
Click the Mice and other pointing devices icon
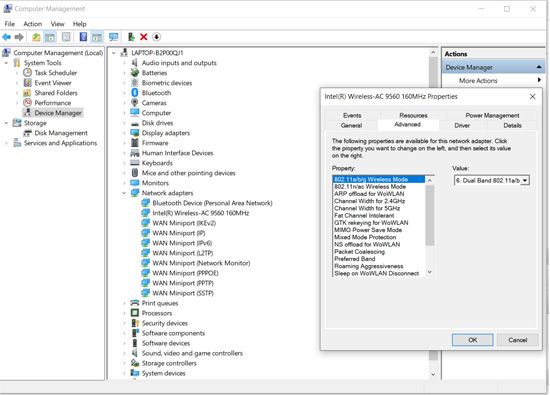click(x=135, y=173)
